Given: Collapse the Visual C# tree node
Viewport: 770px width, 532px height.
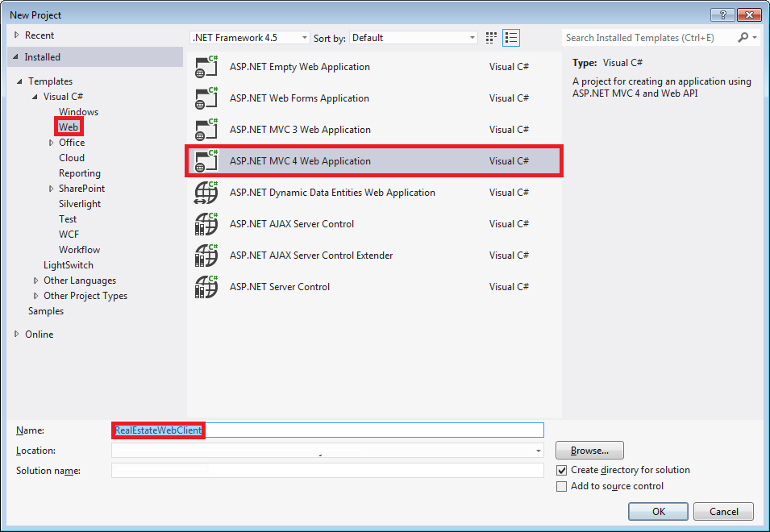Looking at the screenshot, I should click(35, 97).
